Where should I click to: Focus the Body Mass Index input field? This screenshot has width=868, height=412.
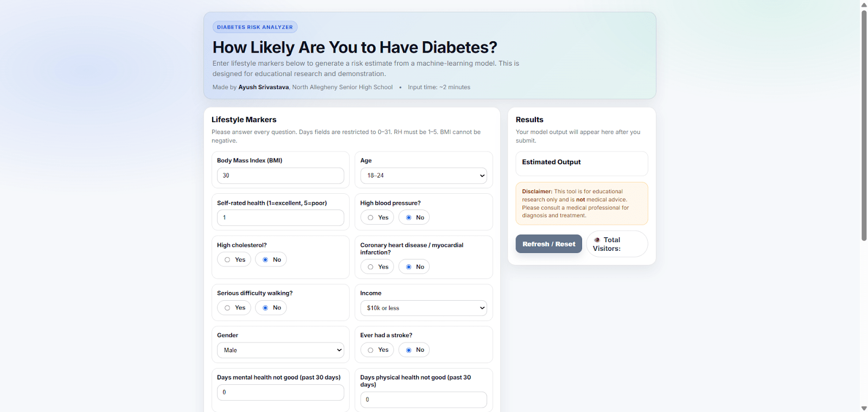click(280, 176)
